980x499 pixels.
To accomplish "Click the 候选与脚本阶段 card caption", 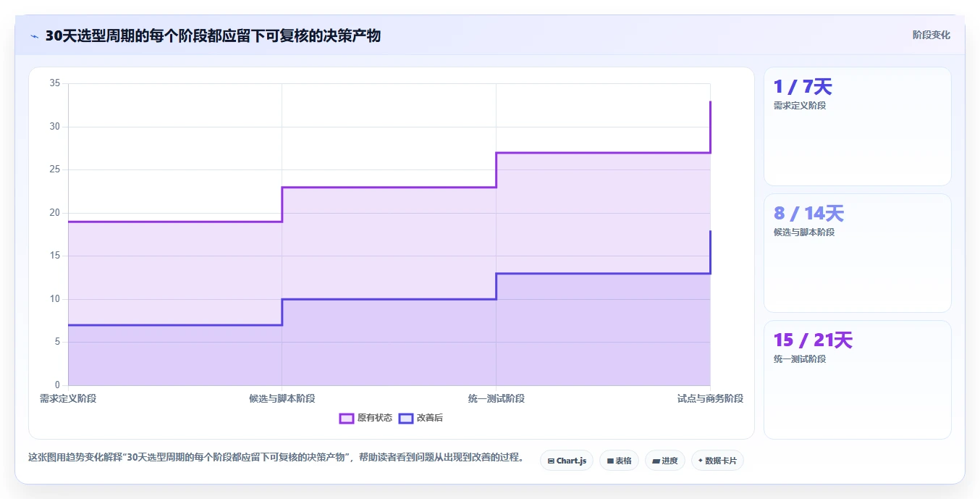I will [804, 232].
